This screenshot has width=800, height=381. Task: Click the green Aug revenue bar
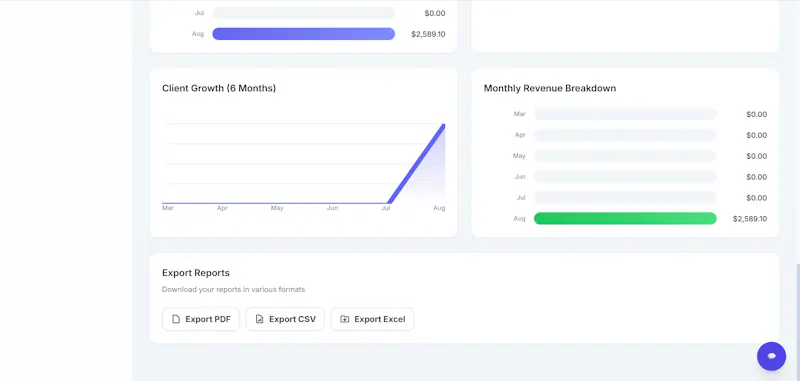pyautogui.click(x=625, y=218)
